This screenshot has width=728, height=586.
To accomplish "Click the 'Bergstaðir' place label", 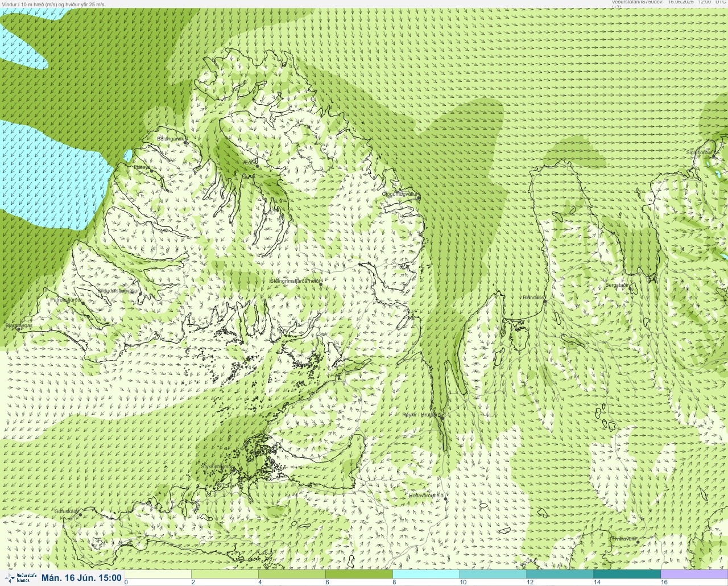I will [x=618, y=285].
